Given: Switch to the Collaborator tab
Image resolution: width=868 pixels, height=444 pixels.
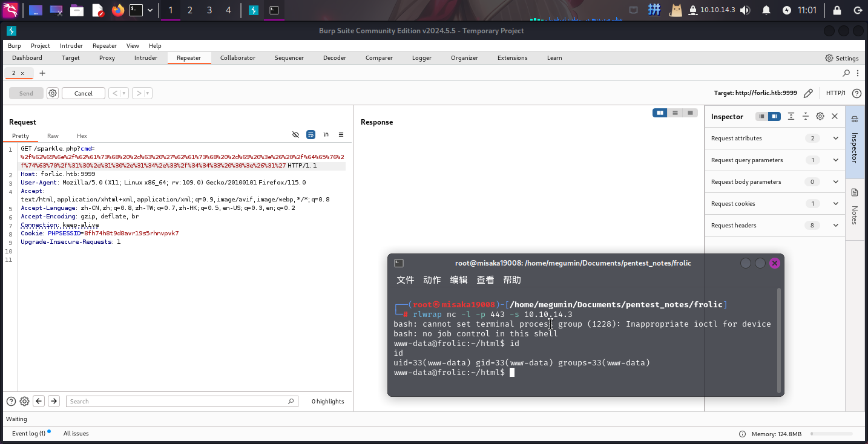Looking at the screenshot, I should [x=238, y=58].
